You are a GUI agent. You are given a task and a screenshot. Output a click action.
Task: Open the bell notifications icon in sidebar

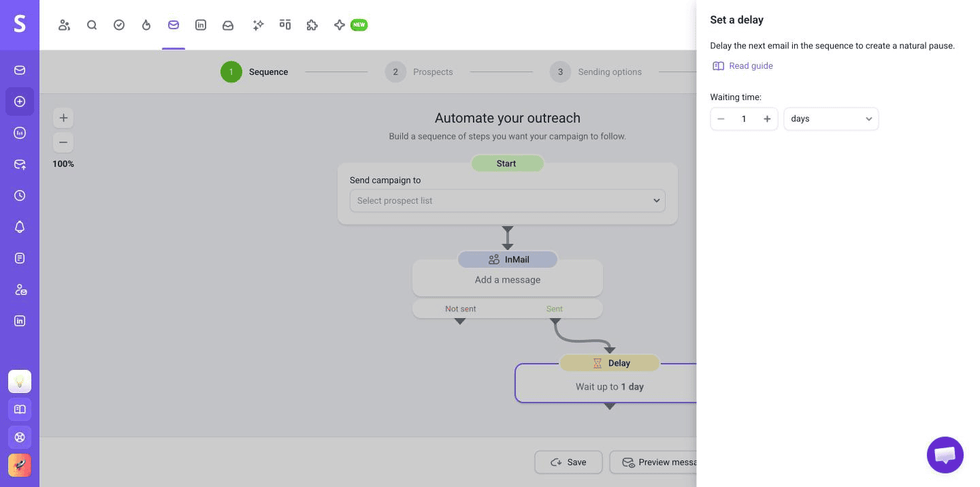[20, 227]
